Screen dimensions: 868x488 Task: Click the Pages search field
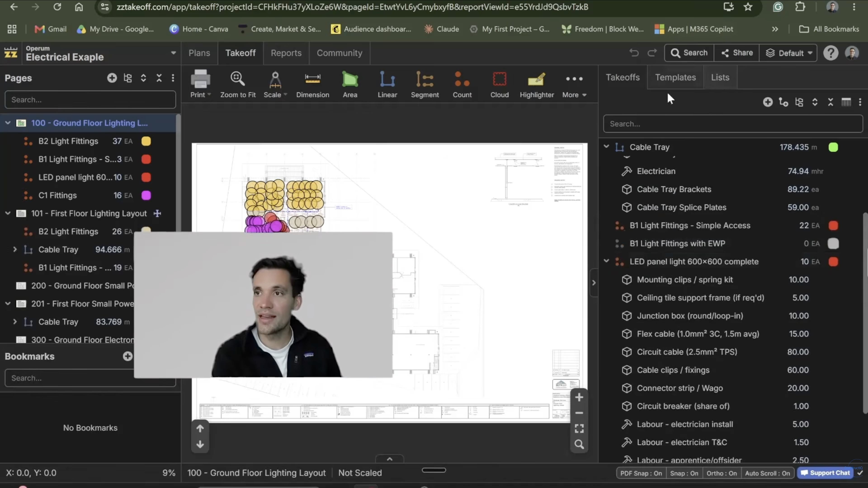coord(90,100)
